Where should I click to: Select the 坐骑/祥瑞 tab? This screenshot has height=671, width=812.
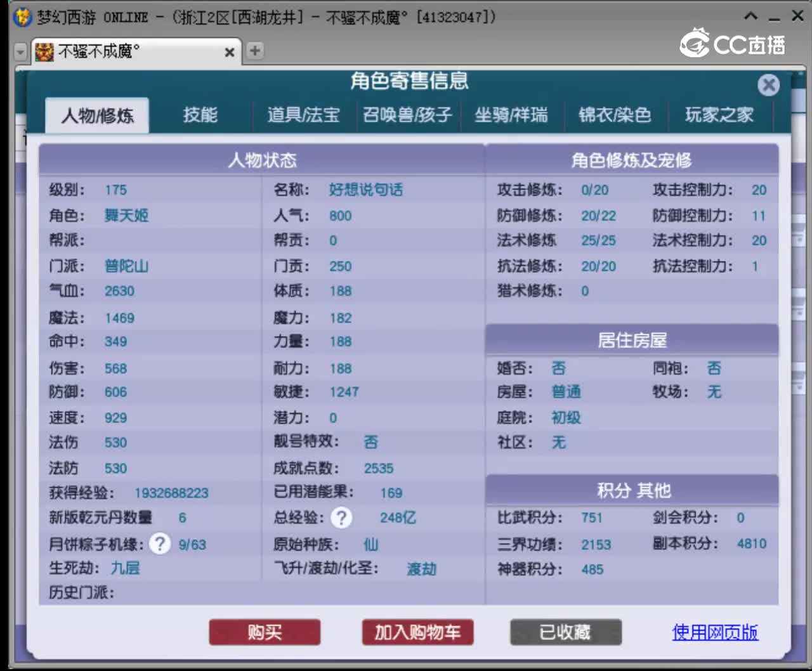[511, 115]
